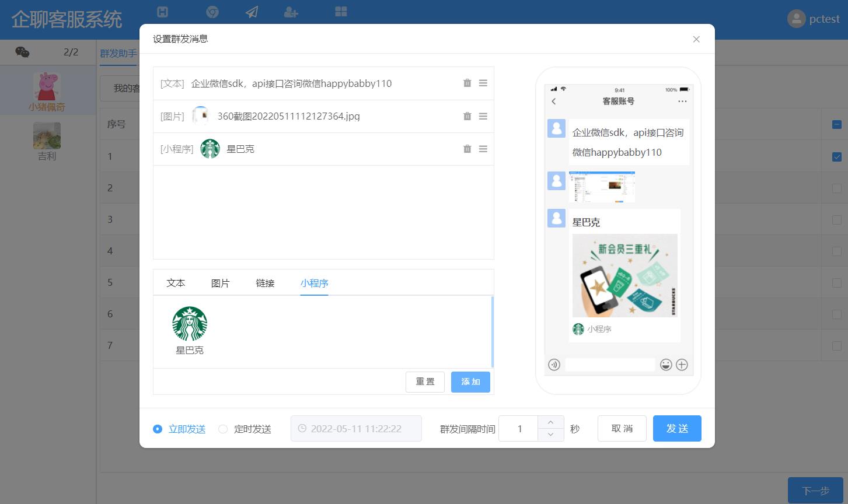848x504 pixels.
Task: Click the 企聊客服系统 title
Action: coord(67,19)
